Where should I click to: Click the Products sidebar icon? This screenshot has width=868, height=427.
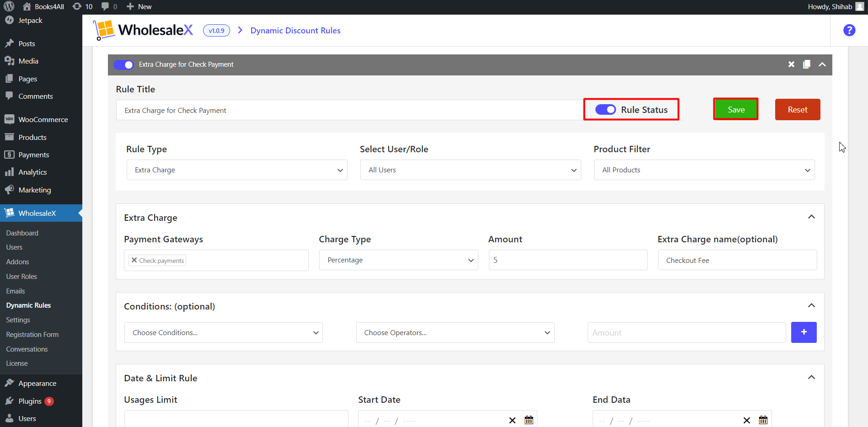pyautogui.click(x=9, y=137)
